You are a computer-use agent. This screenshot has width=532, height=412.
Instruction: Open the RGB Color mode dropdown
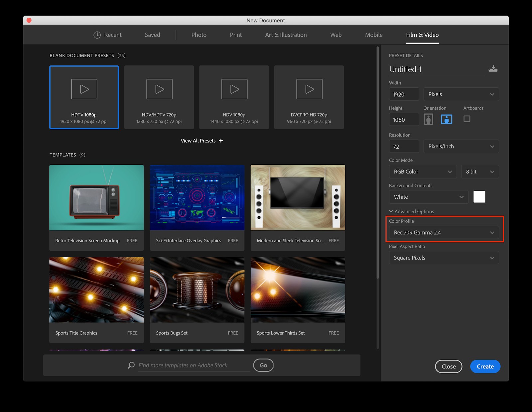click(423, 171)
